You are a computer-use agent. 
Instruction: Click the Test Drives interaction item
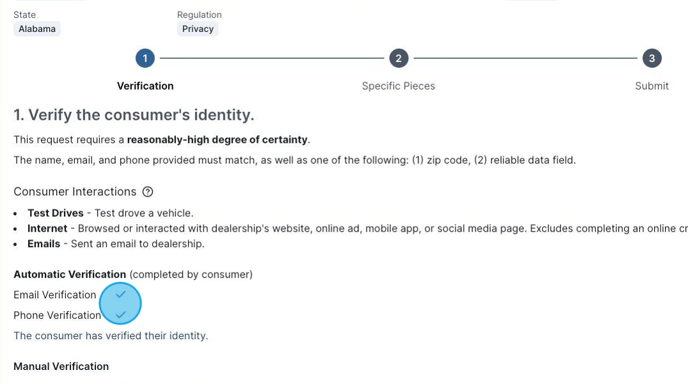coord(110,213)
